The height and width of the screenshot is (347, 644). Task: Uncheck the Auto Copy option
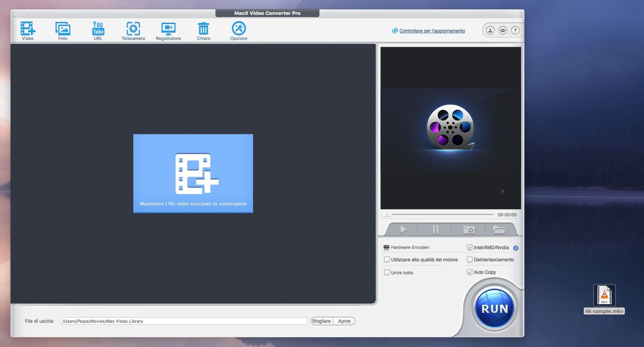(470, 272)
